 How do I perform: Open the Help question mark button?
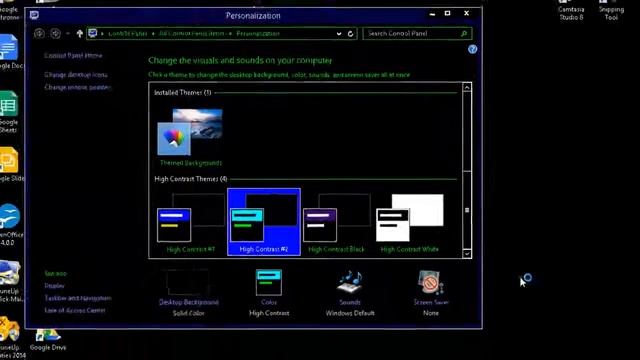(x=472, y=49)
